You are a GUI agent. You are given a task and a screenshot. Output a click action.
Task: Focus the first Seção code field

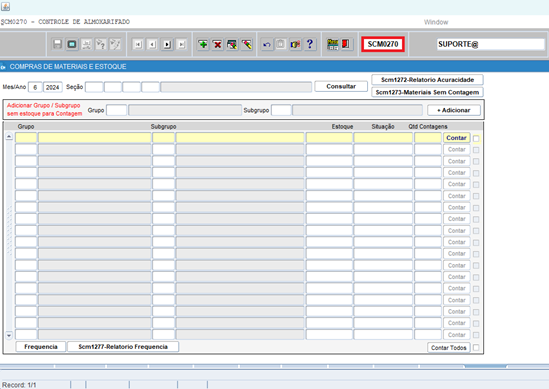click(94, 87)
